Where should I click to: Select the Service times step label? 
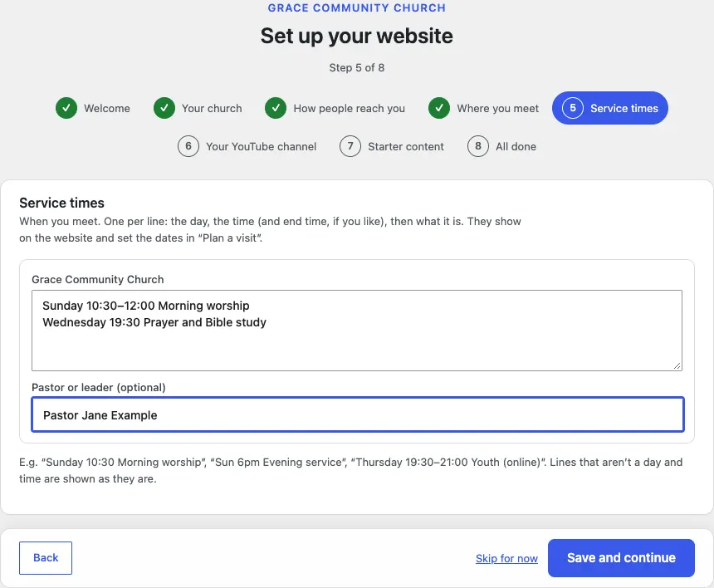click(x=624, y=109)
